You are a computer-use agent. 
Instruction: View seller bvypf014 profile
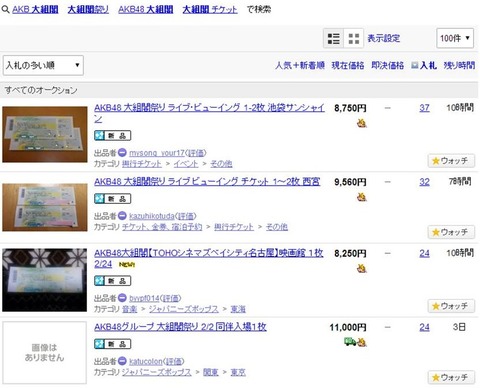pos(144,298)
